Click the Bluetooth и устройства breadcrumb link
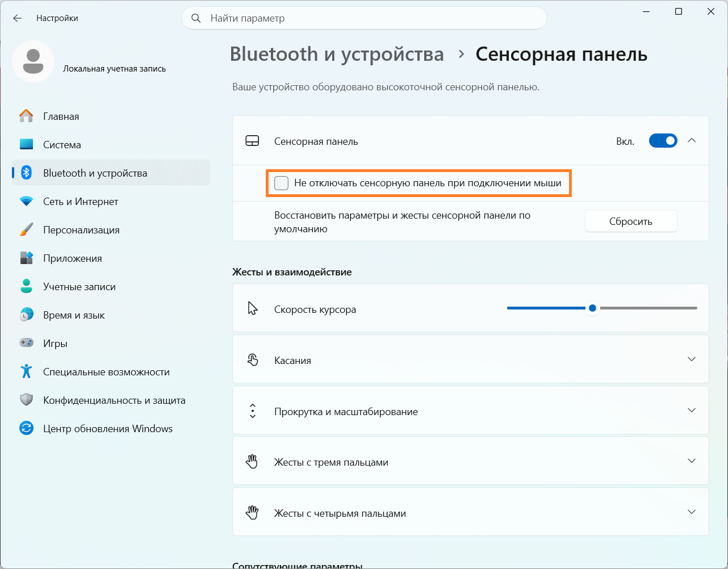The width and height of the screenshot is (728, 569). [x=337, y=54]
